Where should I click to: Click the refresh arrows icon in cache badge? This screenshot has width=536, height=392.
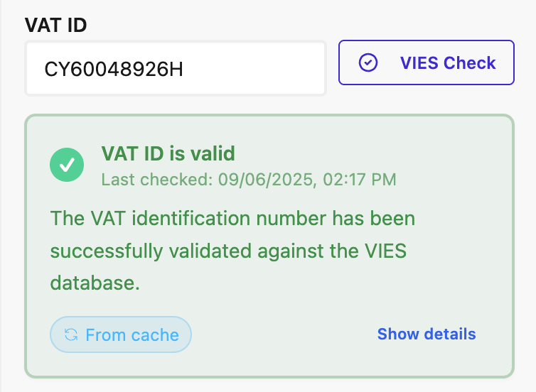[71, 334]
